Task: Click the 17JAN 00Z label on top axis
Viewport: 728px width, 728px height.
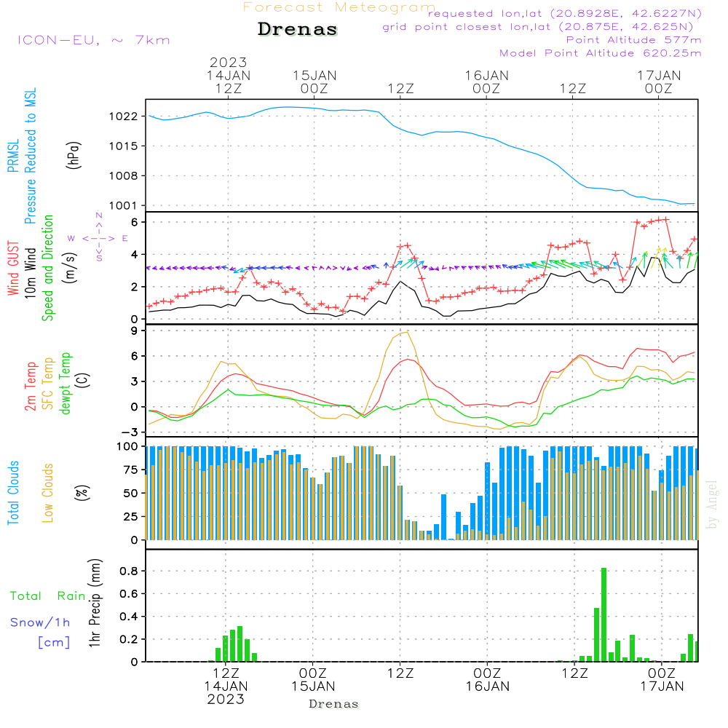Action: point(659,82)
